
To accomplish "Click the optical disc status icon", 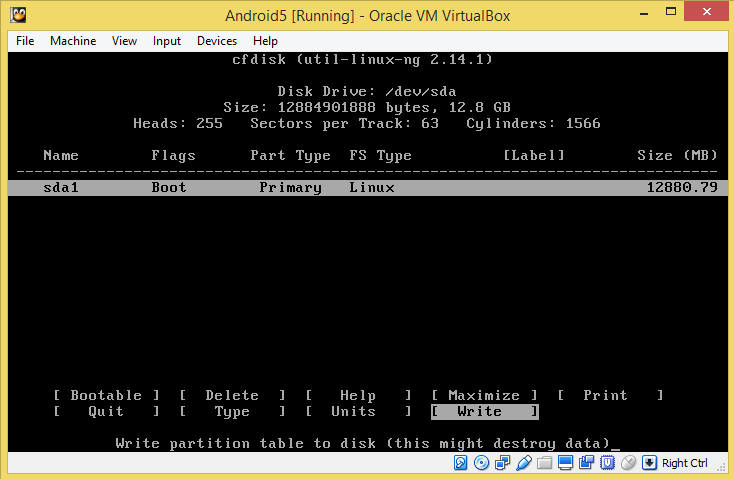I will 481,463.
